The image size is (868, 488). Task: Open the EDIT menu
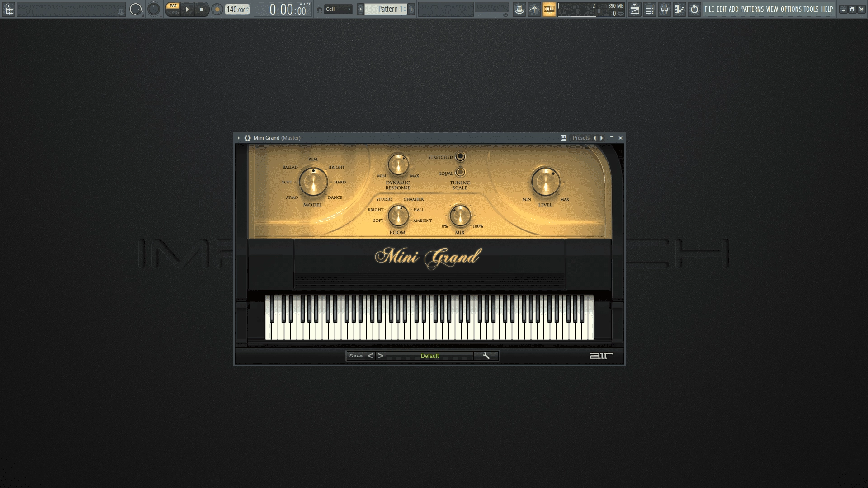722,9
